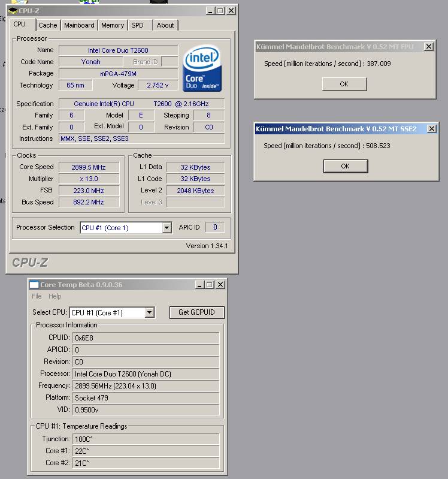Click the Intel Core Duo inside logo
The width and height of the screenshot is (448, 479).
click(202, 68)
